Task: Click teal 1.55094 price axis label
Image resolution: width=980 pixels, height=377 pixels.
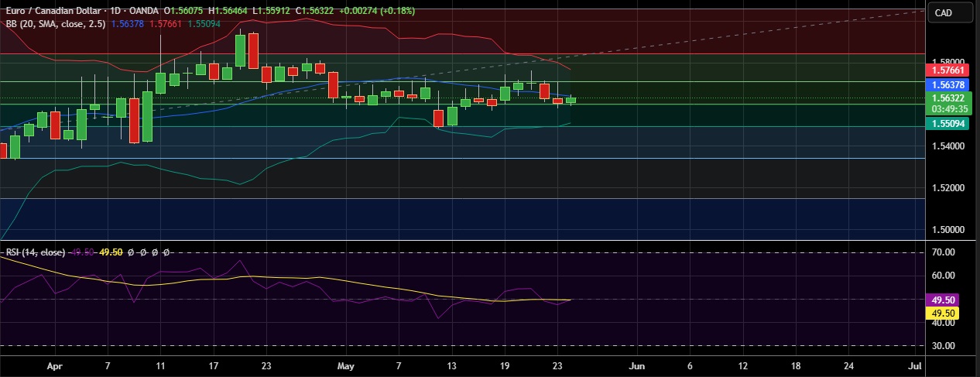Action: pyautogui.click(x=947, y=123)
